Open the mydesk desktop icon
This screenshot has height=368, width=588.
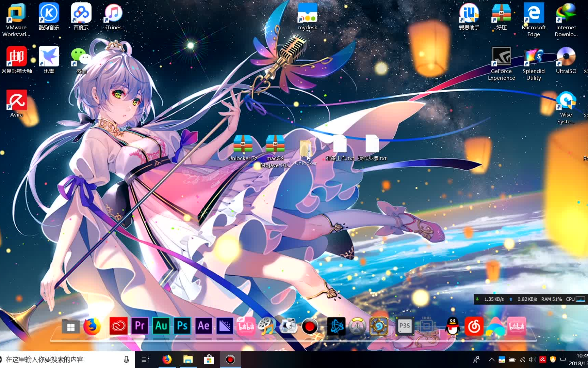pos(308,16)
